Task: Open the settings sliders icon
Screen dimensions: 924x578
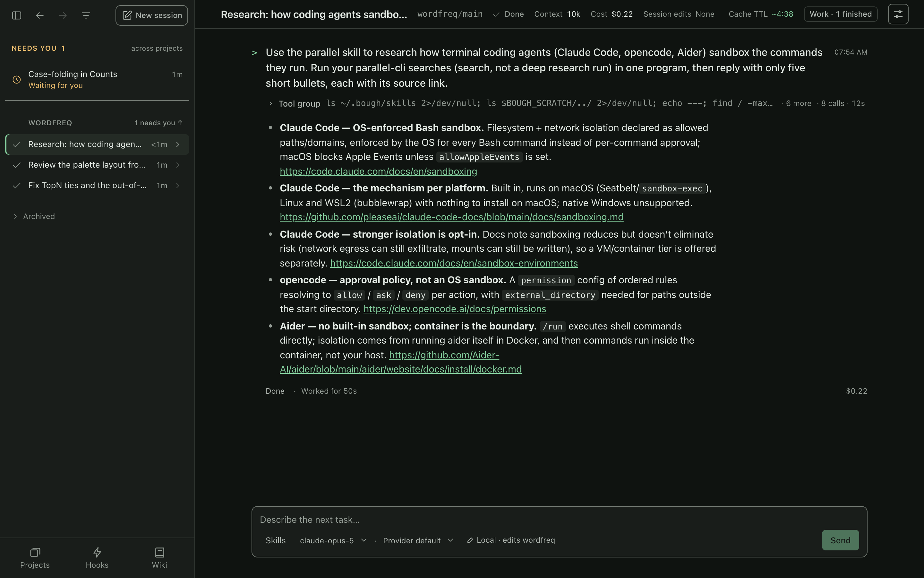Action: coord(898,14)
